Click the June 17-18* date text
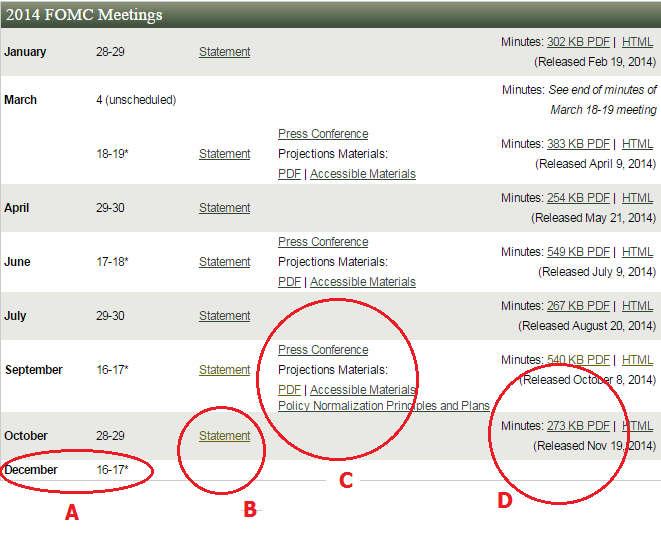This screenshot has width=661, height=539. (112, 262)
